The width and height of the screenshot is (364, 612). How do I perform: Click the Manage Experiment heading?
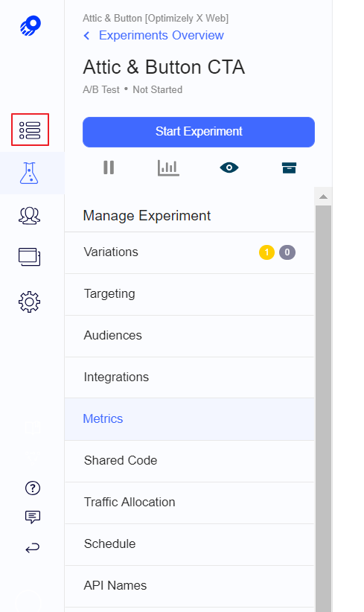pos(147,215)
